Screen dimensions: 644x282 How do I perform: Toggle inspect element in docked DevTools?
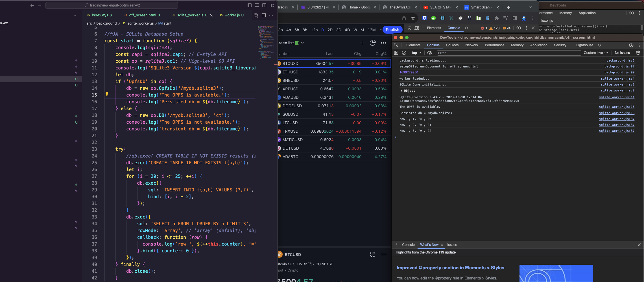pos(409,28)
